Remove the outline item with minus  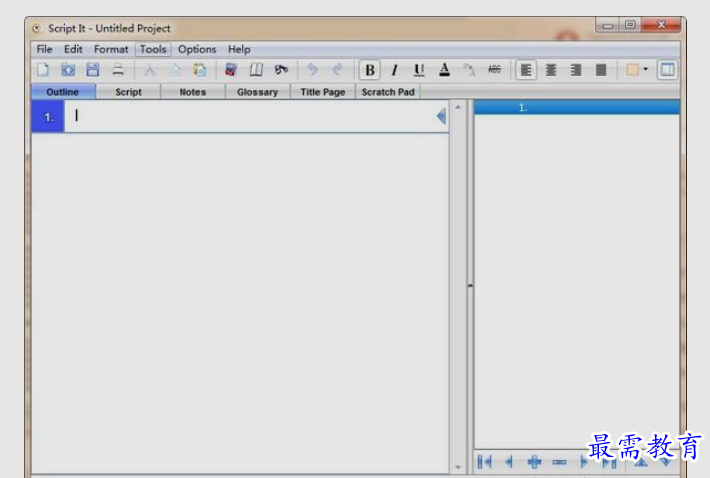click(559, 462)
